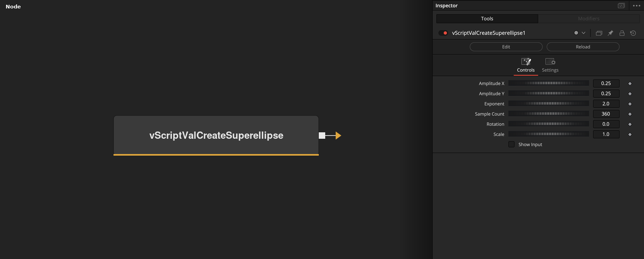Select the vScriptValCreateSuperellipse node
Screen dimensions: 644x259
click(x=216, y=136)
